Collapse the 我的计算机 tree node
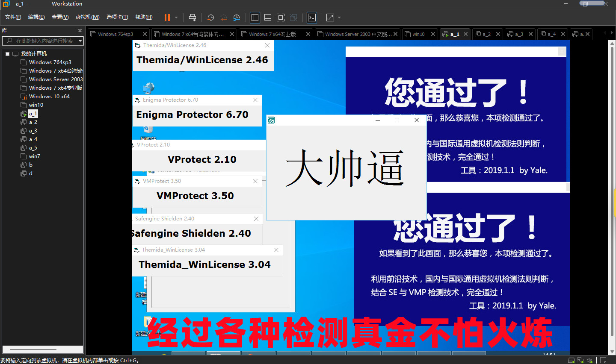Image resolution: width=616 pixels, height=364 pixels. point(7,54)
